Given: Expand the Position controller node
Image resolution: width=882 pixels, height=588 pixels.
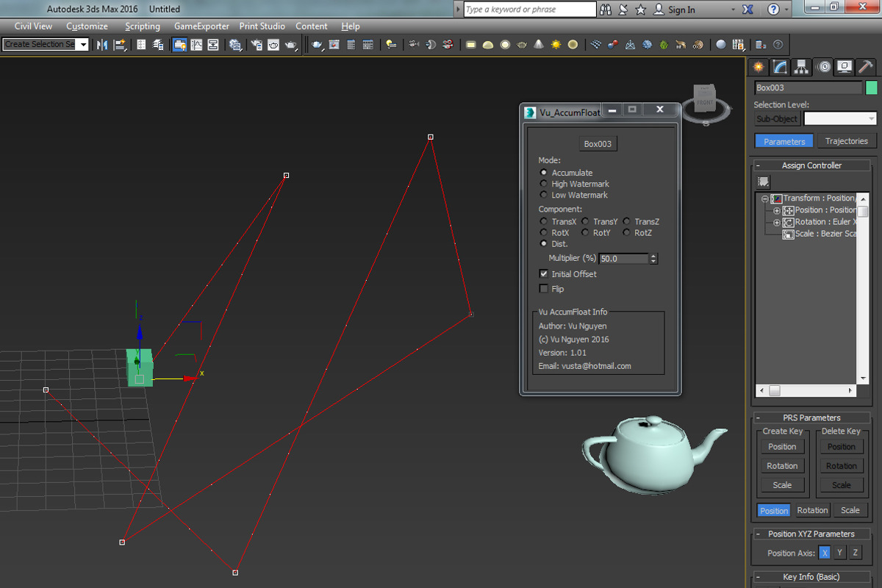Looking at the screenshot, I should [777, 210].
